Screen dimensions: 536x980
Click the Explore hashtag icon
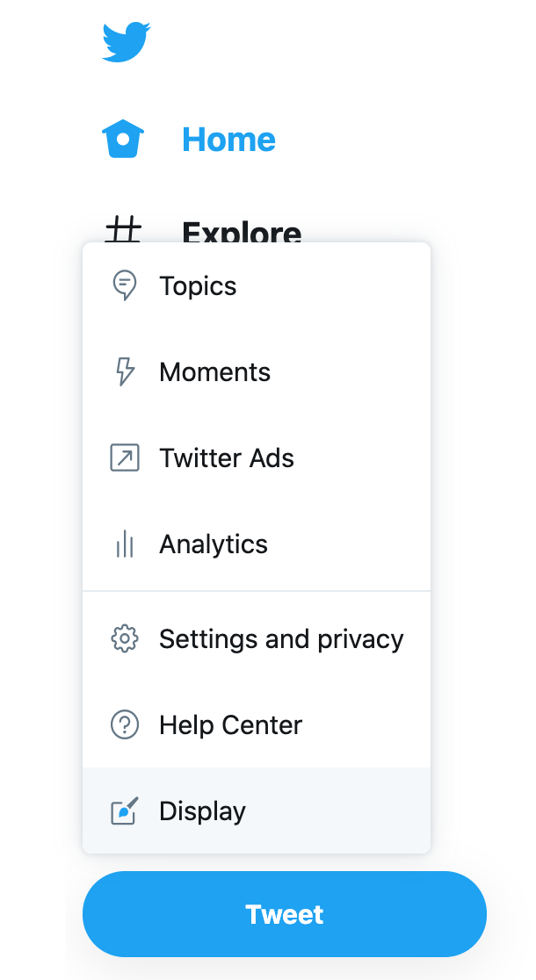click(125, 231)
